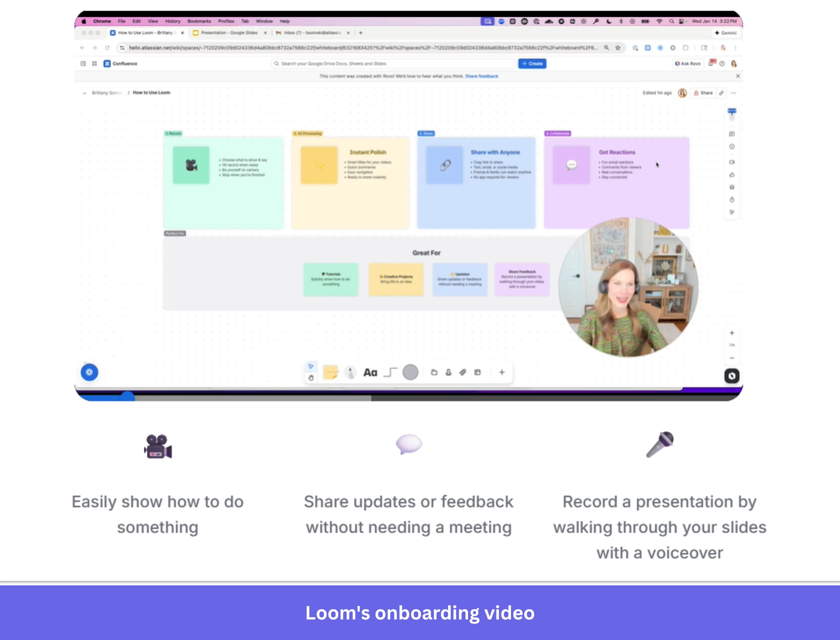Choose the Aa text tool
Viewport: 840px width, 640px height.
[370, 373]
